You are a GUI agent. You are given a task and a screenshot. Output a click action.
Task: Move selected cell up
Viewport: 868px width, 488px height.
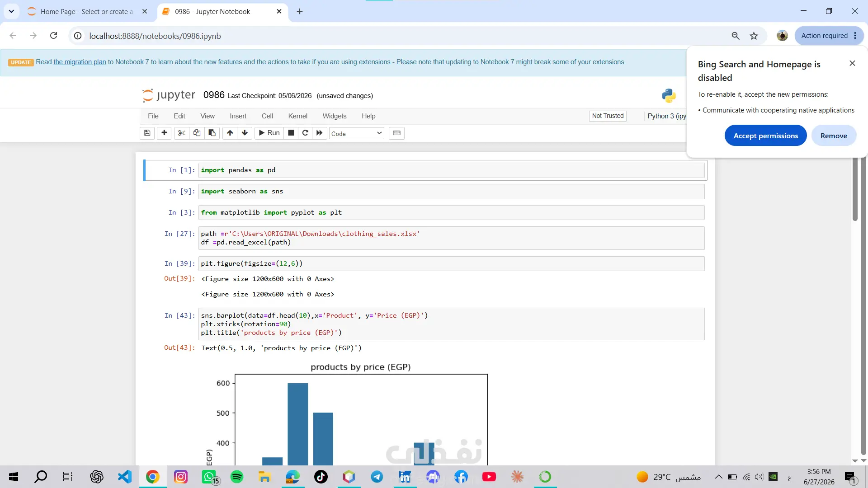click(x=230, y=133)
